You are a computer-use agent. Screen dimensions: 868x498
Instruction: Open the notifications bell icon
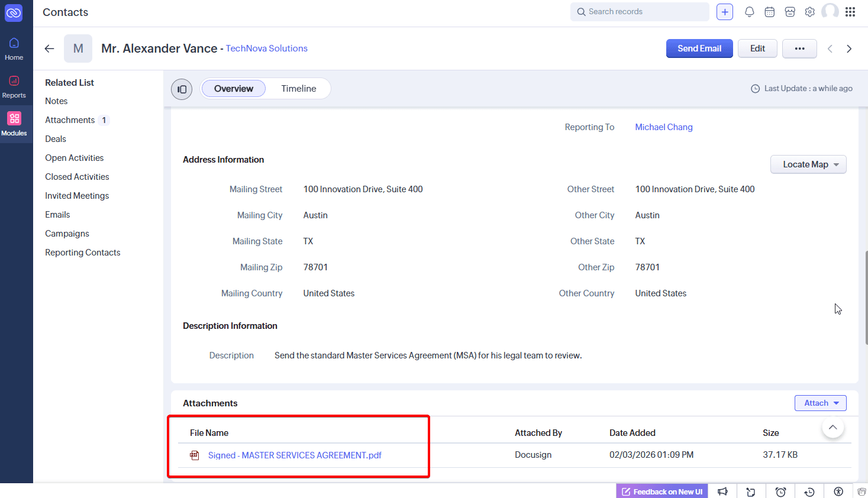click(x=749, y=12)
